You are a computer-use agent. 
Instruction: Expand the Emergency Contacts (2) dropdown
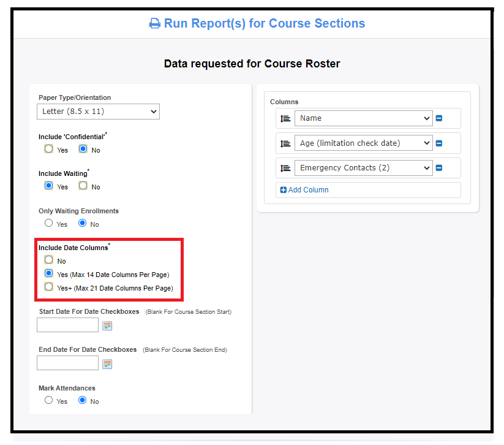pos(364,168)
